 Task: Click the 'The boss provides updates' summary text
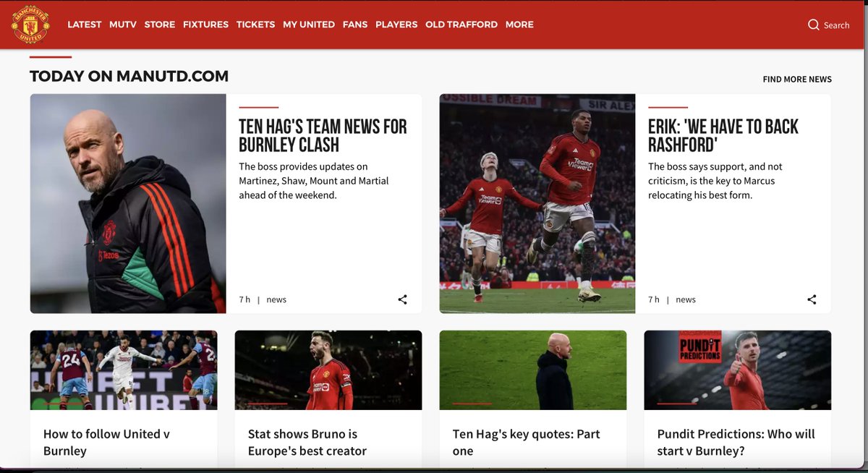click(314, 181)
